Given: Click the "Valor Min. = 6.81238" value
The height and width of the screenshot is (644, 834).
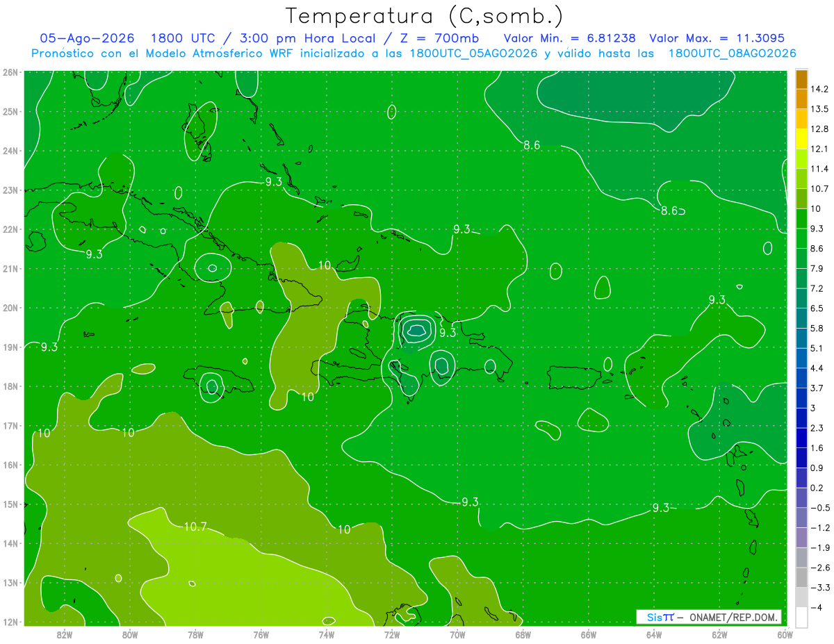Looking at the screenshot, I should (569, 38).
